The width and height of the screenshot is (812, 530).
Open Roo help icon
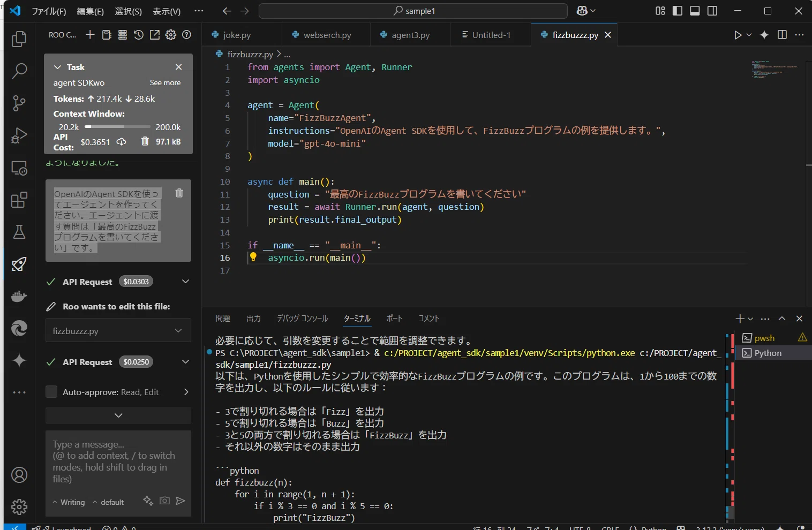[186, 35]
